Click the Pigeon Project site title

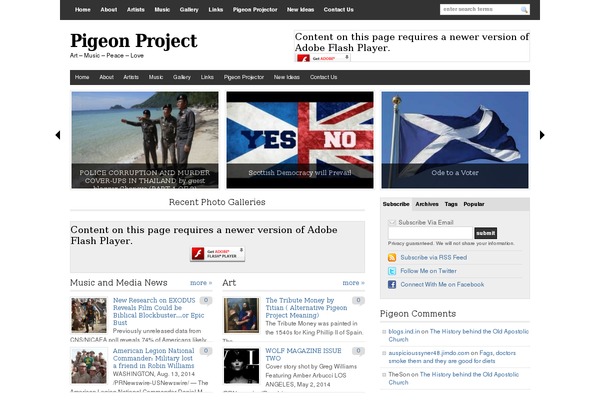coord(134,41)
